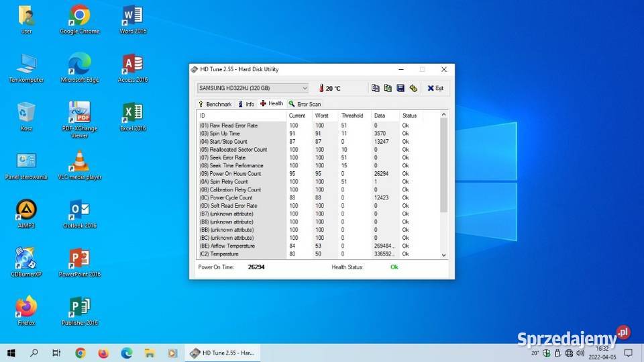644x362 pixels.
Task: Click the taskbar search magnifier icon
Action: tap(34, 353)
